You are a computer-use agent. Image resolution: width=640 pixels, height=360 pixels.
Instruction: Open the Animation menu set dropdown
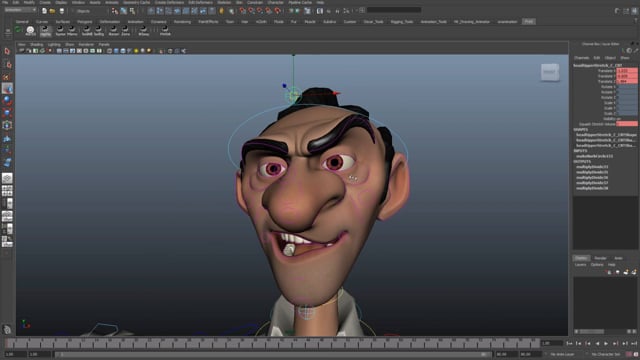pyautogui.click(x=20, y=10)
